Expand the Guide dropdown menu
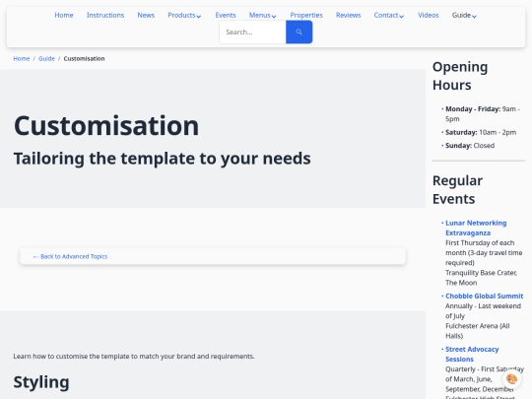 (464, 15)
